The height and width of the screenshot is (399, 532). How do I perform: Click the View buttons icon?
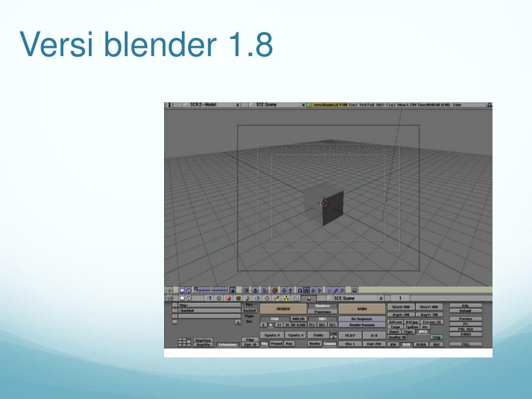(209, 298)
